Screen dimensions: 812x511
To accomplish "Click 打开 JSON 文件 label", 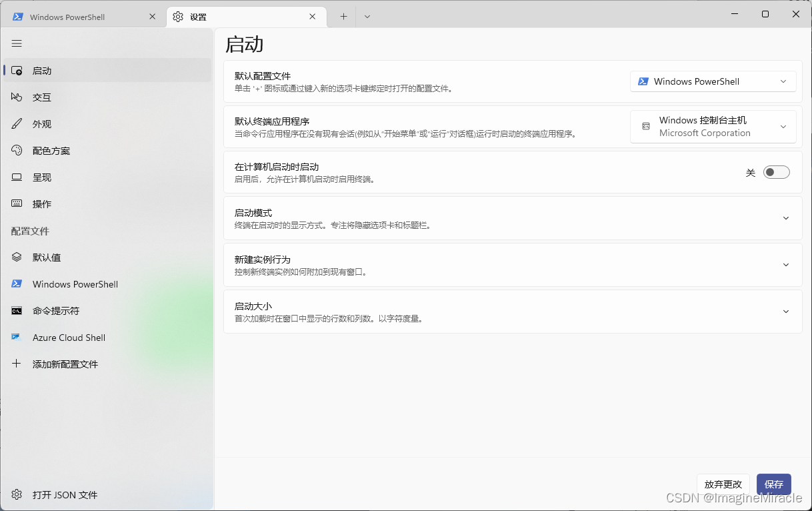I will click(65, 495).
